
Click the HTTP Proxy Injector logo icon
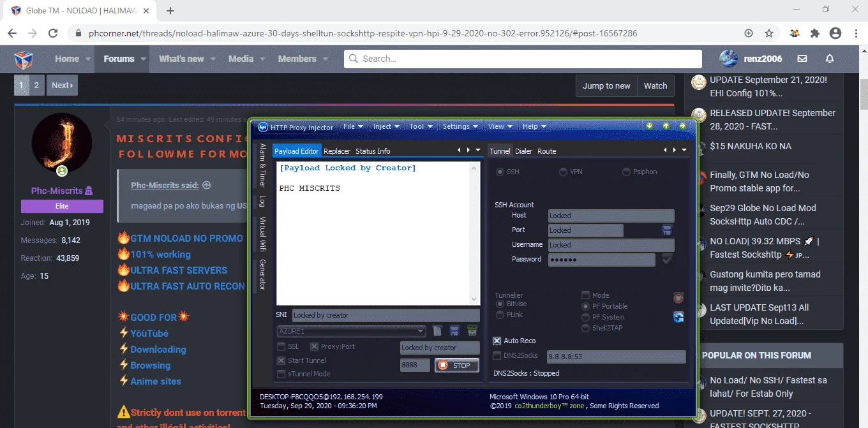click(x=262, y=127)
